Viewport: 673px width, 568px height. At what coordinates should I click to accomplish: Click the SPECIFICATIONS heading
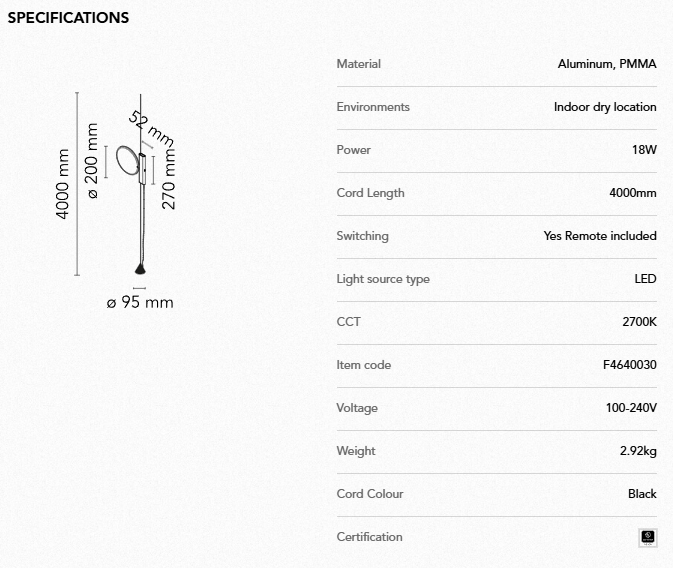[x=68, y=18]
